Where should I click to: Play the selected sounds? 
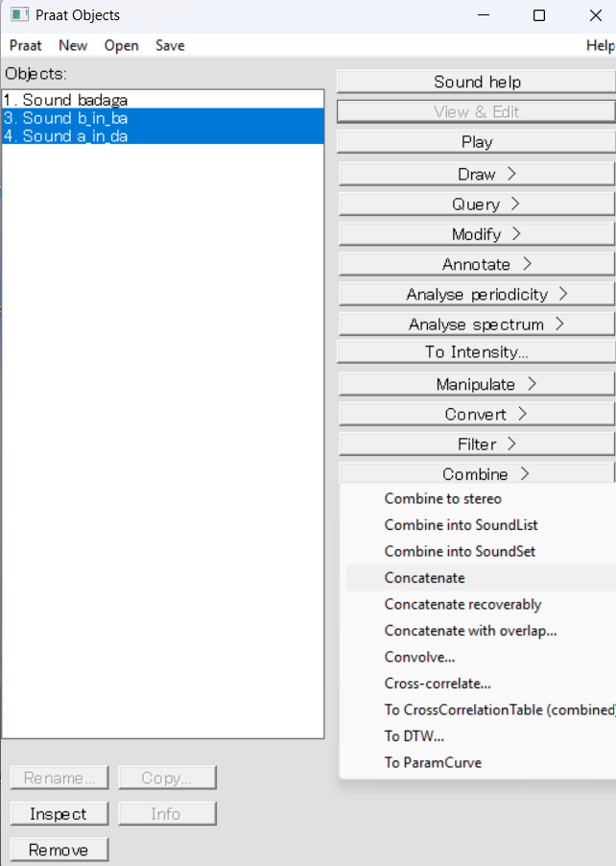click(476, 142)
